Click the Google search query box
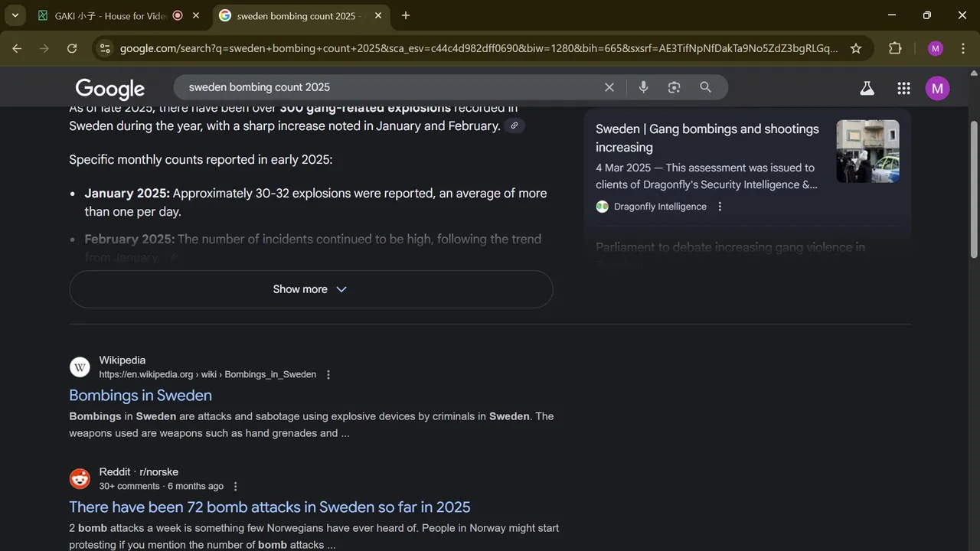Screen dimensions: 980x551 click(x=390, y=87)
